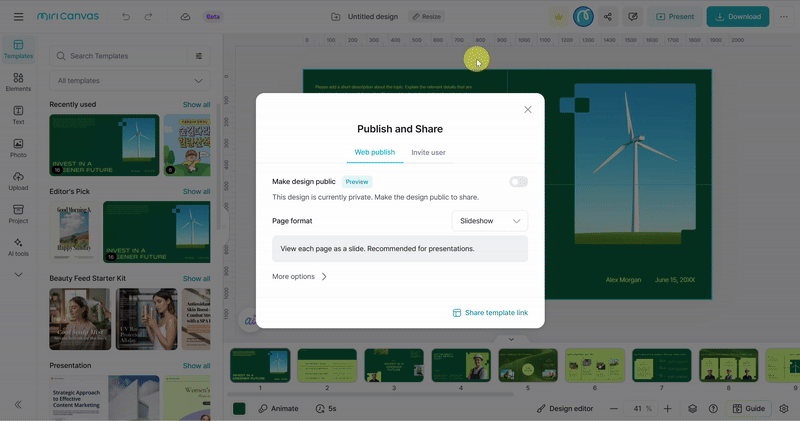Image resolution: width=800 pixels, height=421 pixels.
Task: Open the Photo panel
Action: point(18,148)
